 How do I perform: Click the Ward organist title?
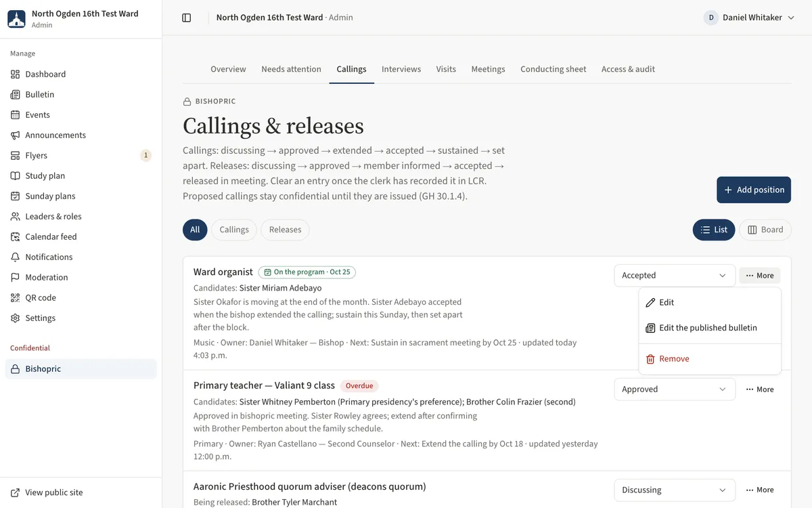click(223, 272)
